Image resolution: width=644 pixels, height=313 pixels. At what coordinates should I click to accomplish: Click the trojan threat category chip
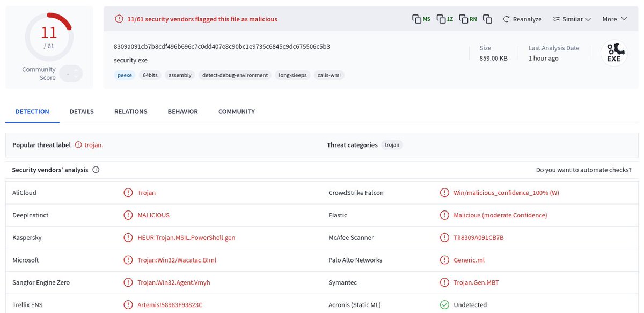tap(392, 145)
